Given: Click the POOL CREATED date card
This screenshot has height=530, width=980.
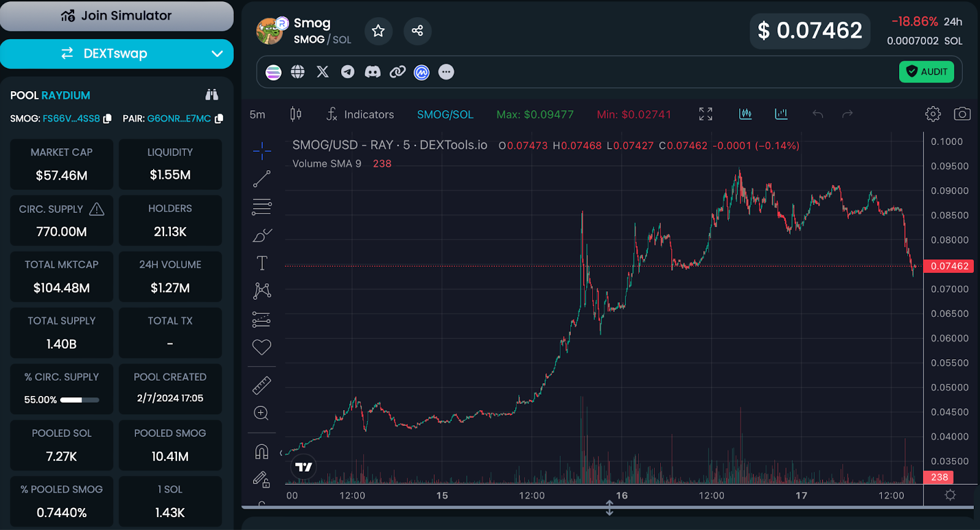Looking at the screenshot, I should pos(170,389).
